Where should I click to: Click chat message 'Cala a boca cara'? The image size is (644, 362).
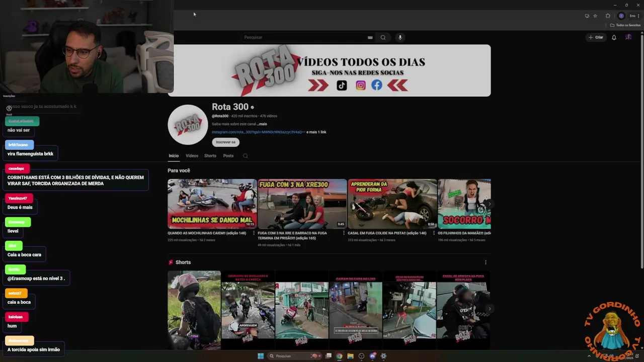click(24, 254)
